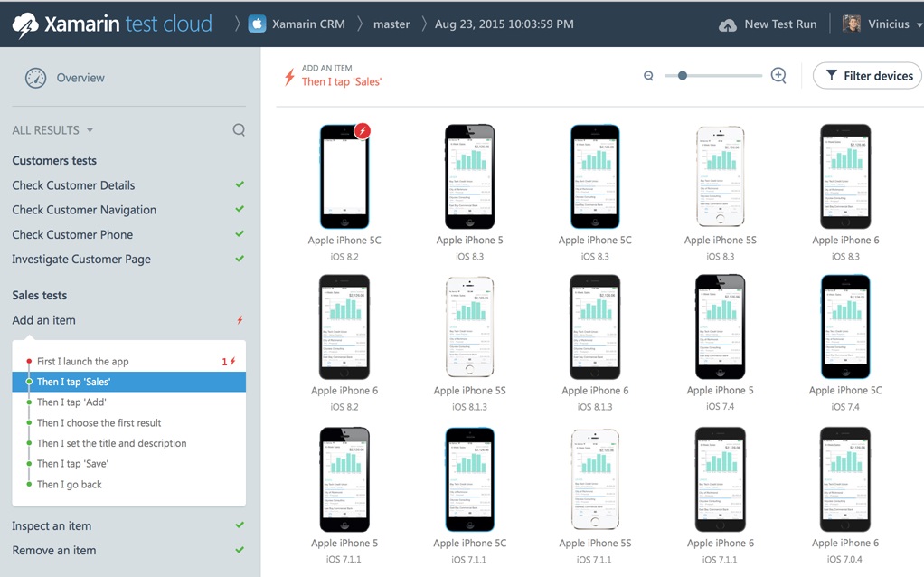The width and height of the screenshot is (924, 577).
Task: Open the Apple iPhone 6 iOS 8.3 screenshot
Action: (845, 176)
